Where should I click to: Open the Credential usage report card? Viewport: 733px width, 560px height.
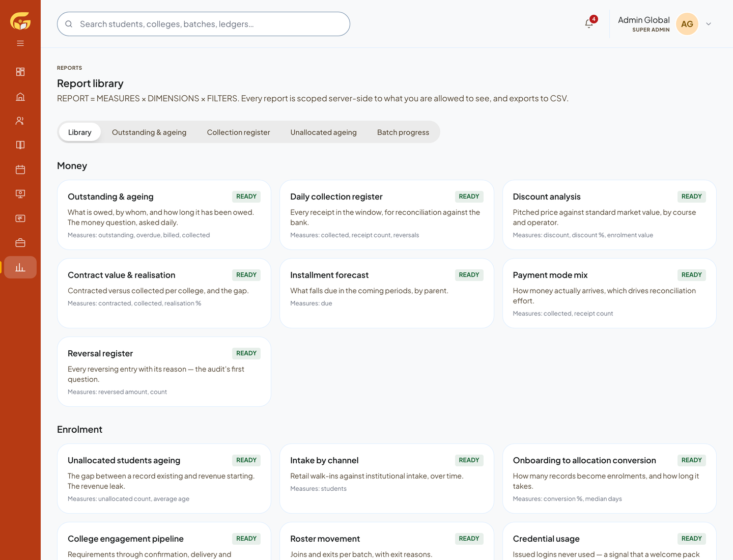pyautogui.click(x=609, y=541)
